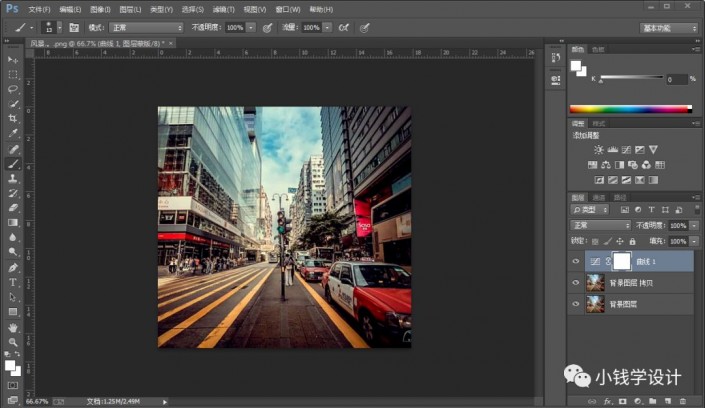
Task: Open layer filter 类型 dropdown
Action: (590, 210)
